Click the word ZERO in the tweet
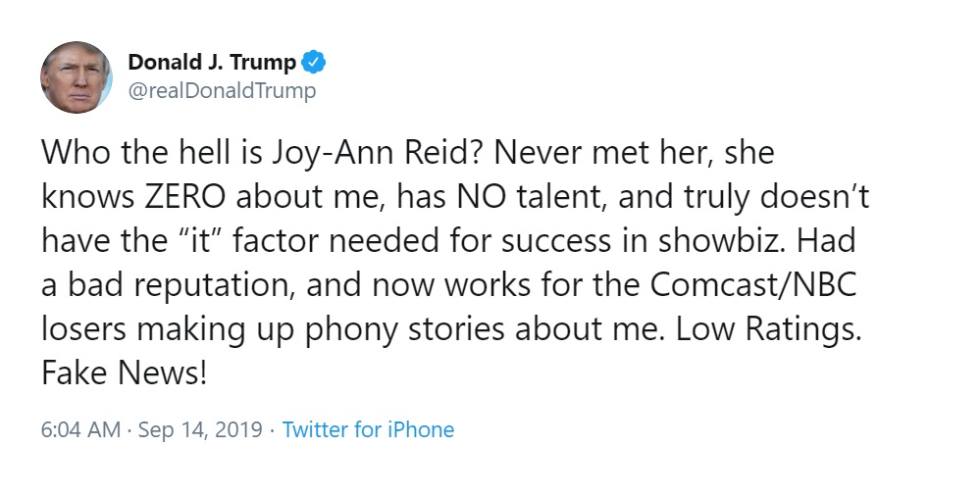Screen dimensions: 980x497 tap(185, 197)
